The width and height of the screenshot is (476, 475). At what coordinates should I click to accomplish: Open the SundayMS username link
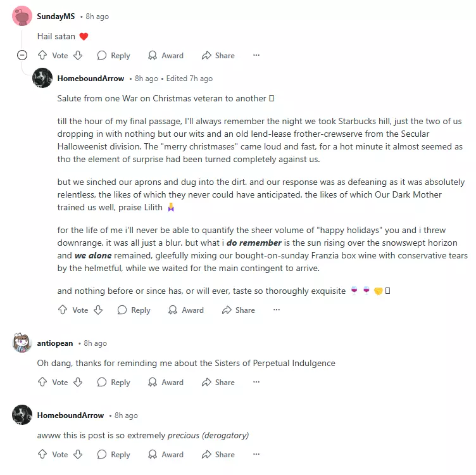[56, 16]
